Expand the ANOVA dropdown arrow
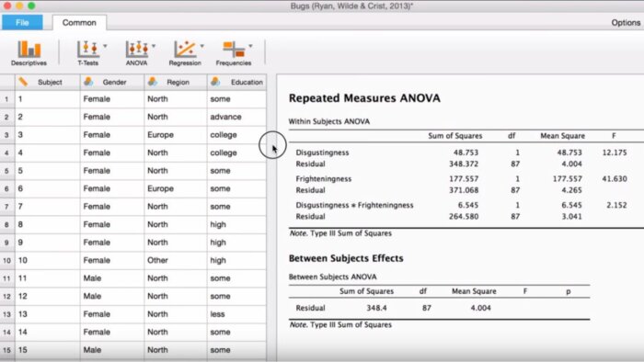 [x=154, y=46]
